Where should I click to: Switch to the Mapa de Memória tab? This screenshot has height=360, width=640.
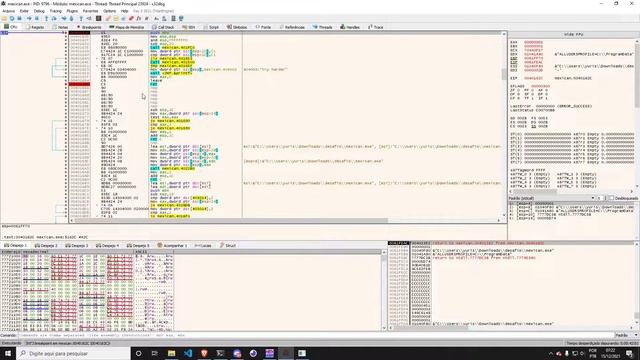point(127,27)
